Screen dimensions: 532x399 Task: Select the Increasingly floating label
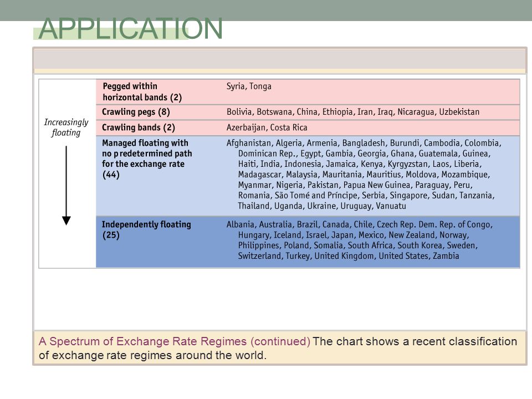pos(66,127)
